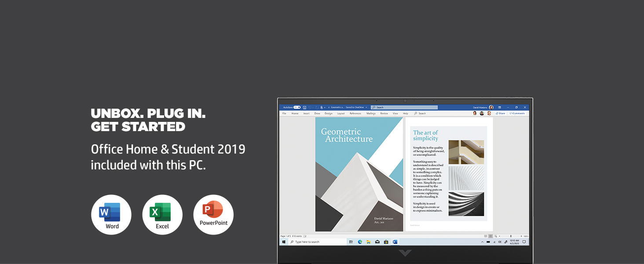Click the battery icon in the system tray
The height and width of the screenshot is (264, 644).
coord(488,242)
